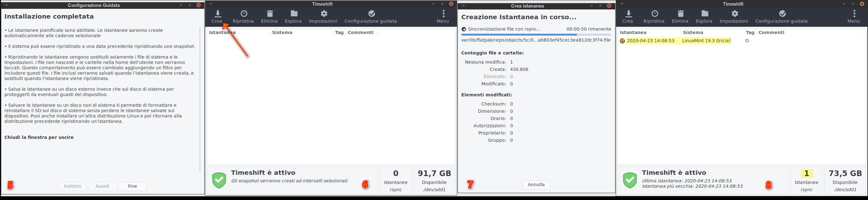Click Elimina in right Timeshift window
868x200 pixels.
click(x=680, y=17)
